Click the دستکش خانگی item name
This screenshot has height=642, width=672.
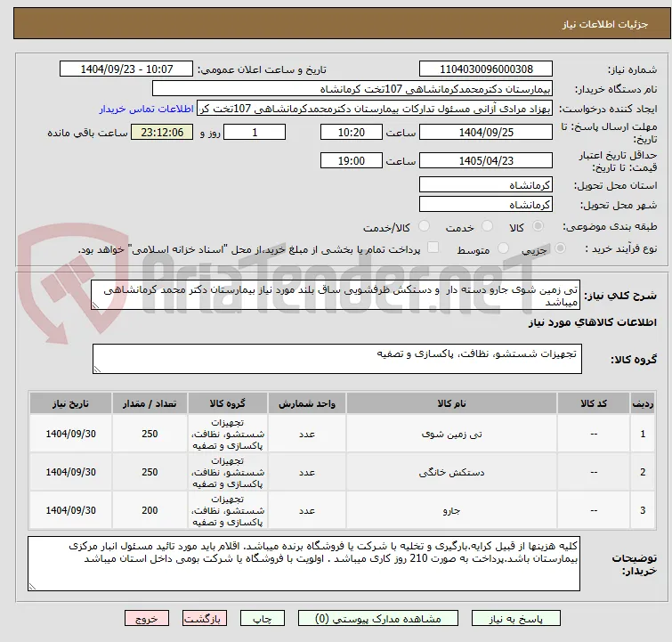pos(452,472)
